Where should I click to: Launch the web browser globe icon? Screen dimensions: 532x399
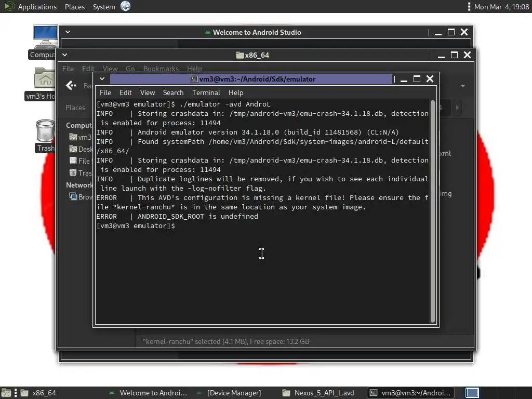[126, 6]
